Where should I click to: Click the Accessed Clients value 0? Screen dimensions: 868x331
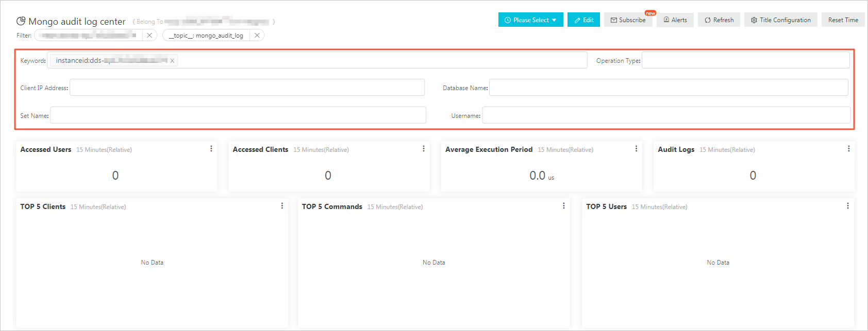[328, 176]
